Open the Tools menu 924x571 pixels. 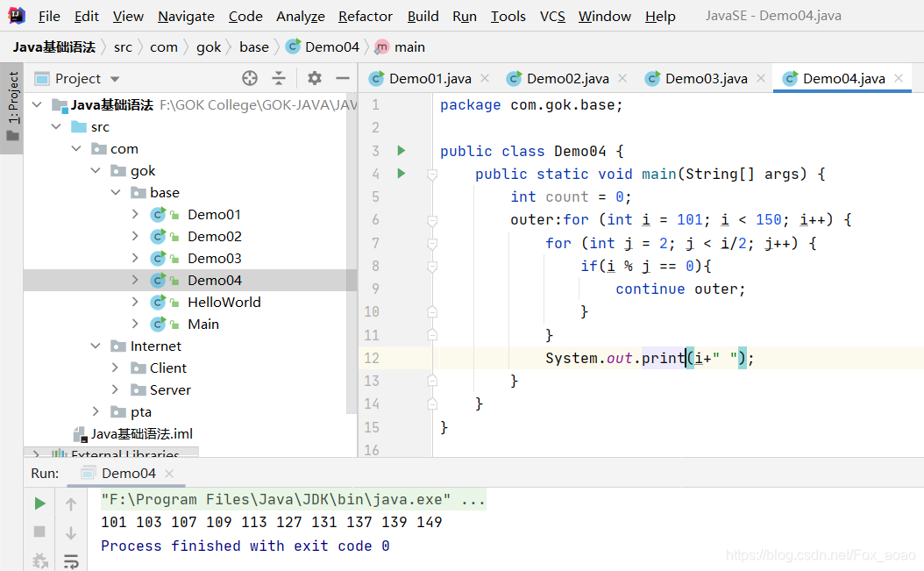[508, 16]
